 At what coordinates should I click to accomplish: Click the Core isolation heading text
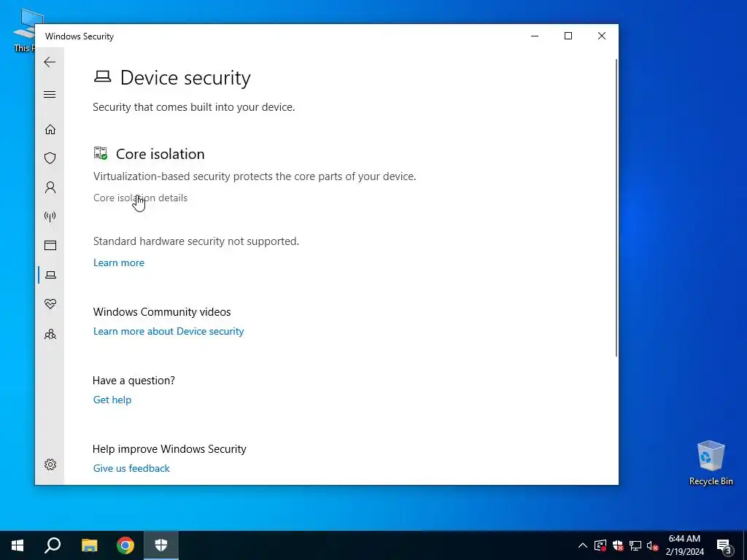coord(160,154)
